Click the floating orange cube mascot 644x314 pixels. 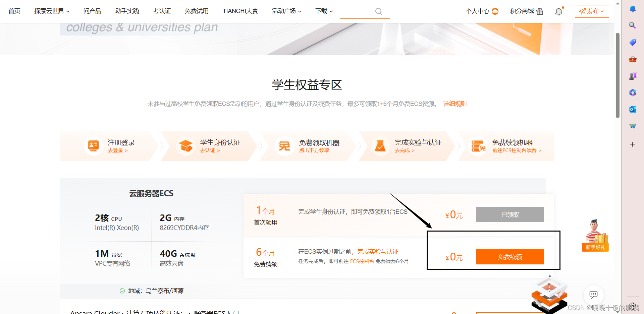coord(549,295)
